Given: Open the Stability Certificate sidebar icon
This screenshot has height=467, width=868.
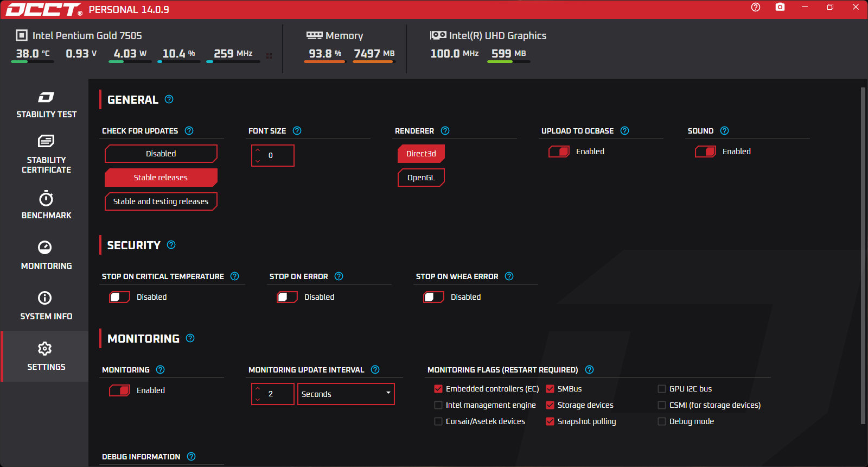Looking at the screenshot, I should (x=46, y=141).
